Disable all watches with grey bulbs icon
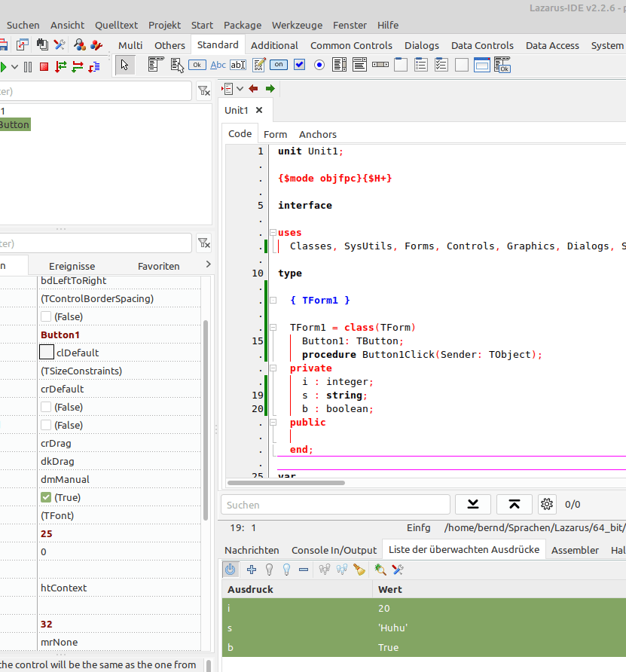The width and height of the screenshot is (626, 672). (325, 570)
